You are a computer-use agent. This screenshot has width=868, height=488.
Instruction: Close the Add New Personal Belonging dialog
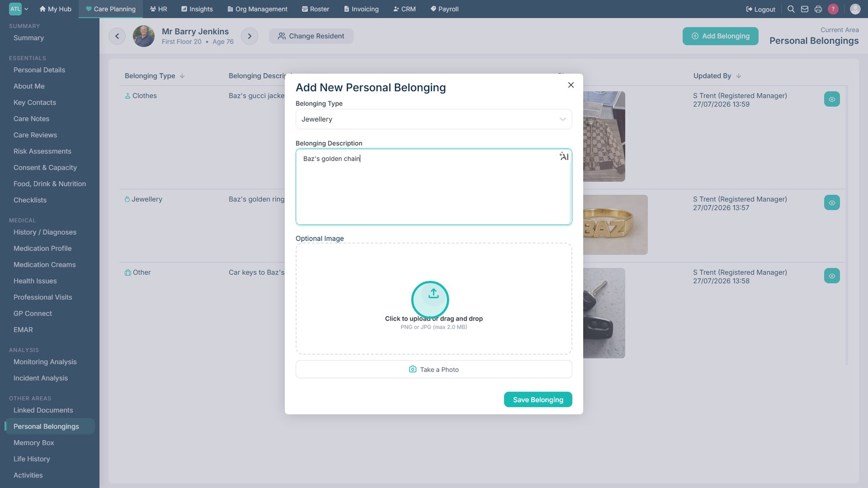[571, 85]
